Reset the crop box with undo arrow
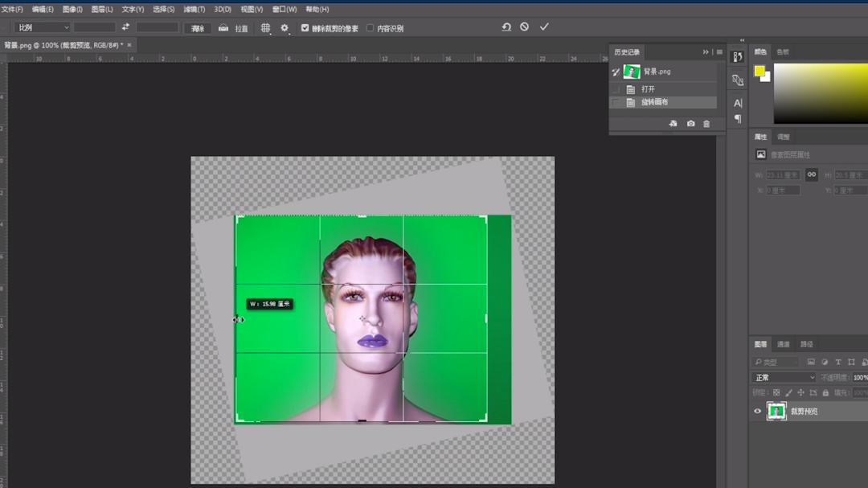 click(506, 27)
